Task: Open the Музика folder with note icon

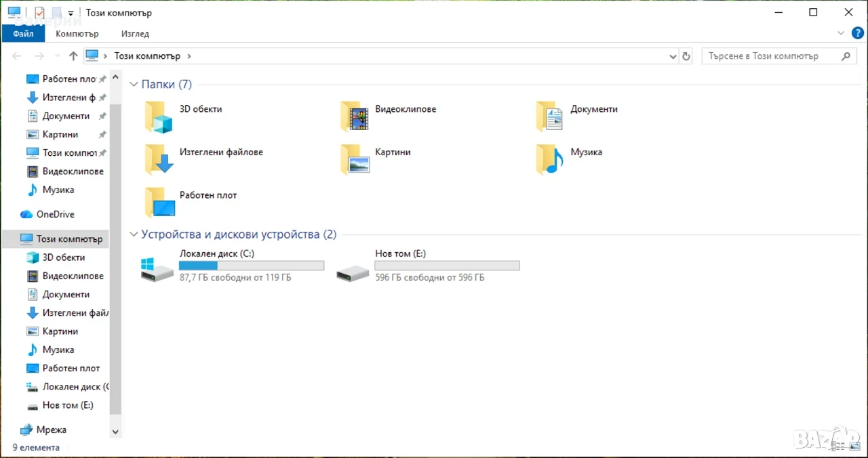Action: [550, 159]
